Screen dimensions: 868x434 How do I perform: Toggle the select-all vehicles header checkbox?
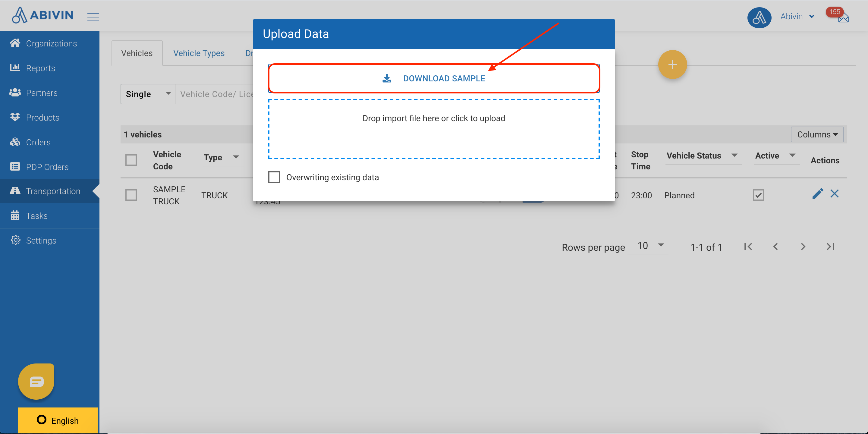coord(131,160)
